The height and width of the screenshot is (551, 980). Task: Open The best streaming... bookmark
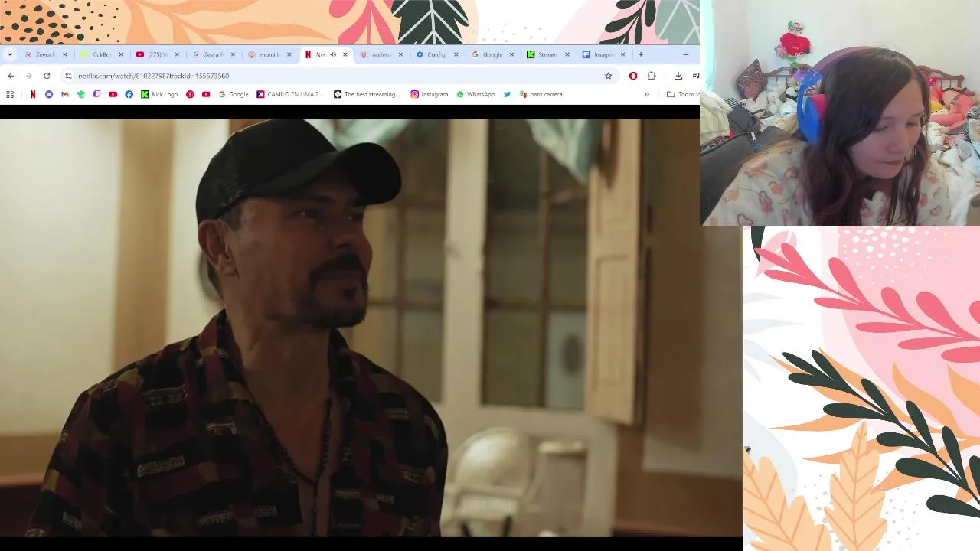(x=367, y=94)
